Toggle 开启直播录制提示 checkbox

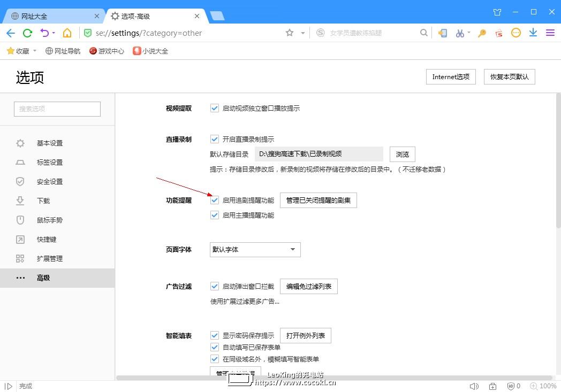pyautogui.click(x=215, y=140)
